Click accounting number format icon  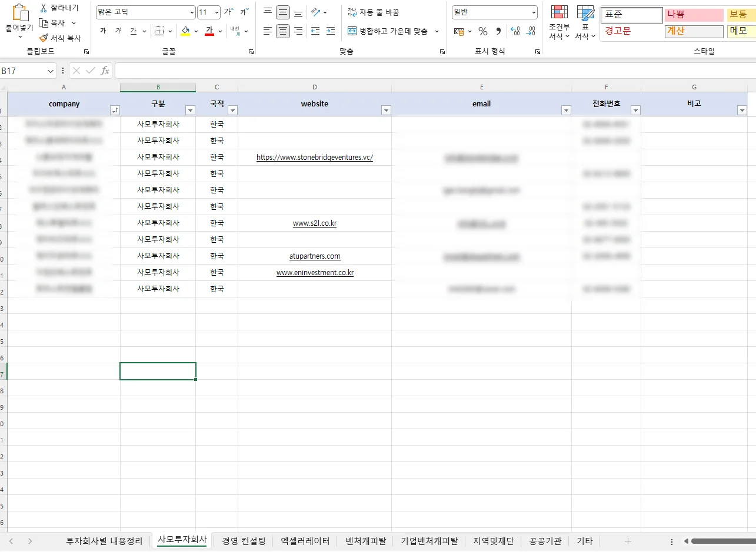pyautogui.click(x=459, y=31)
